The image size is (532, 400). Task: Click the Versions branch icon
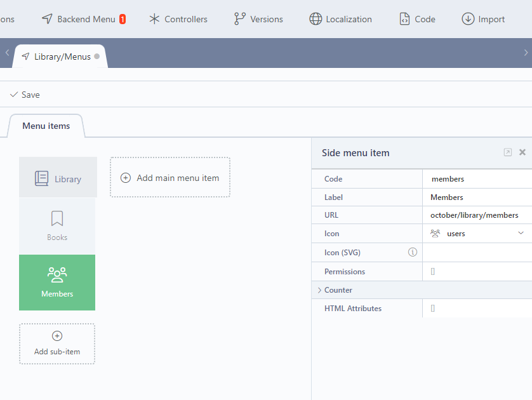[x=239, y=19]
